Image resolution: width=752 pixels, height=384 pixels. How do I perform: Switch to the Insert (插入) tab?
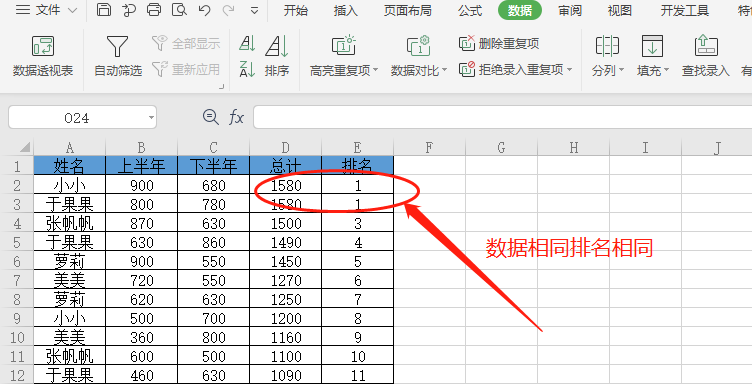coord(345,11)
